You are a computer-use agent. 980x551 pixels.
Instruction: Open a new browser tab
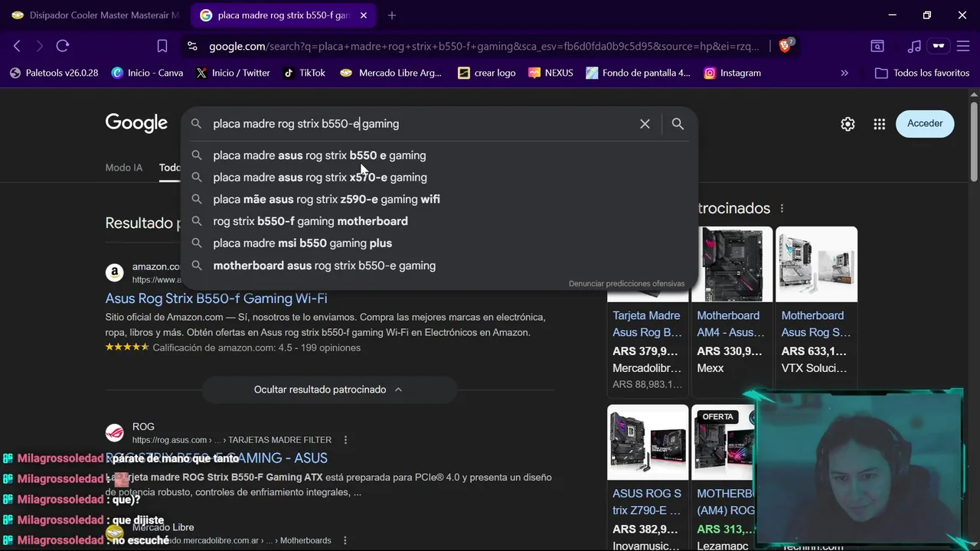click(x=392, y=15)
